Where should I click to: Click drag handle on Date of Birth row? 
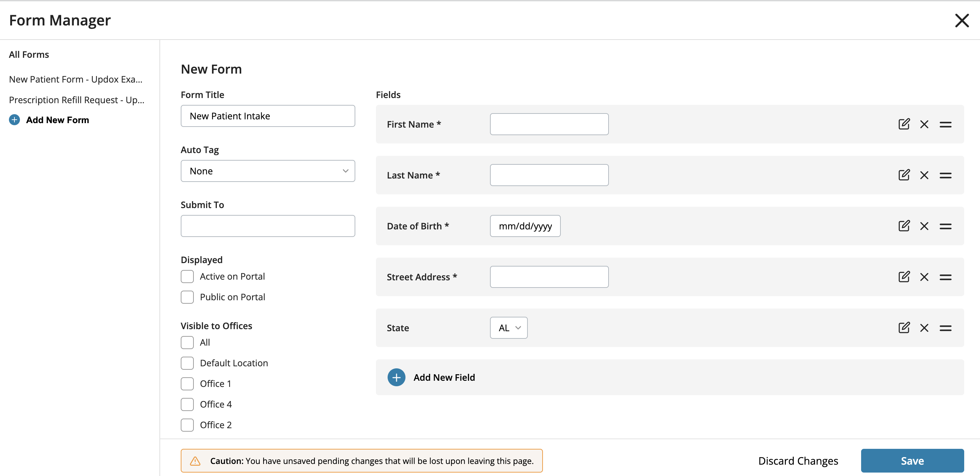click(945, 226)
